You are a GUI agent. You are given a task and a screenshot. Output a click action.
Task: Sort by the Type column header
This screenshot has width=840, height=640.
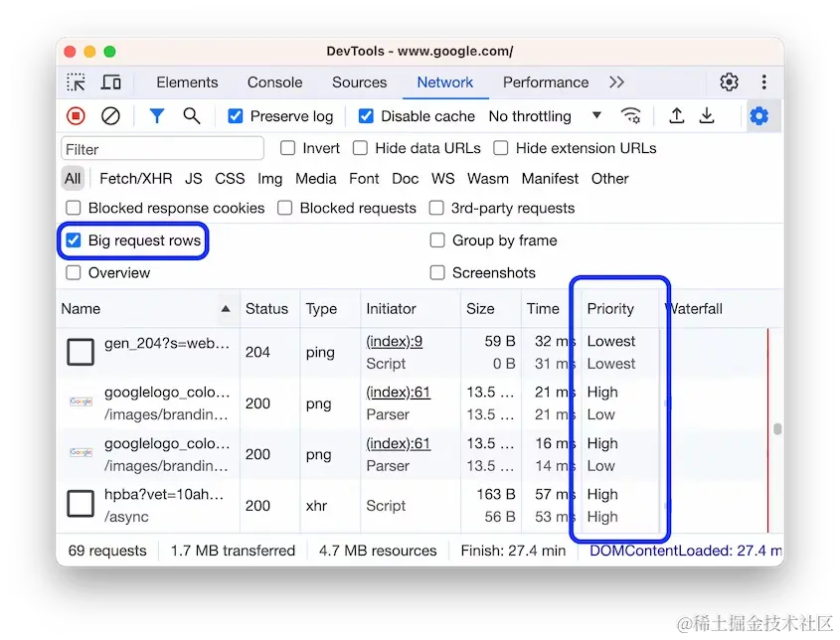[x=331, y=308]
